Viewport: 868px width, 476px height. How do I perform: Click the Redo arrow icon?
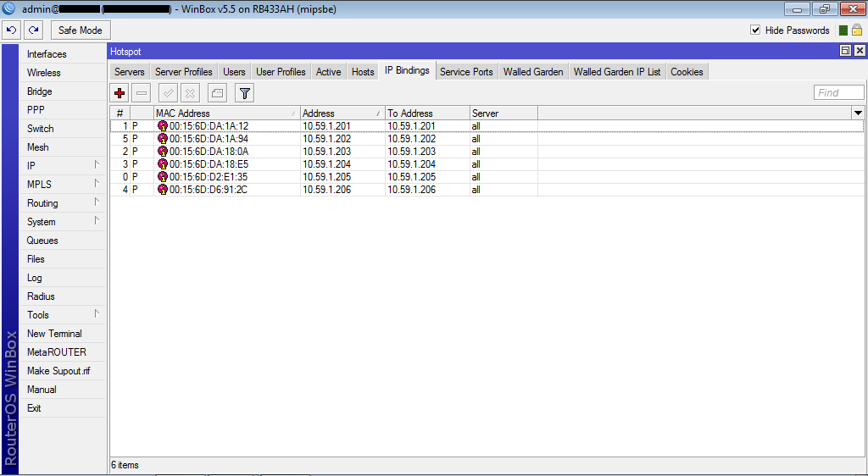(34, 30)
